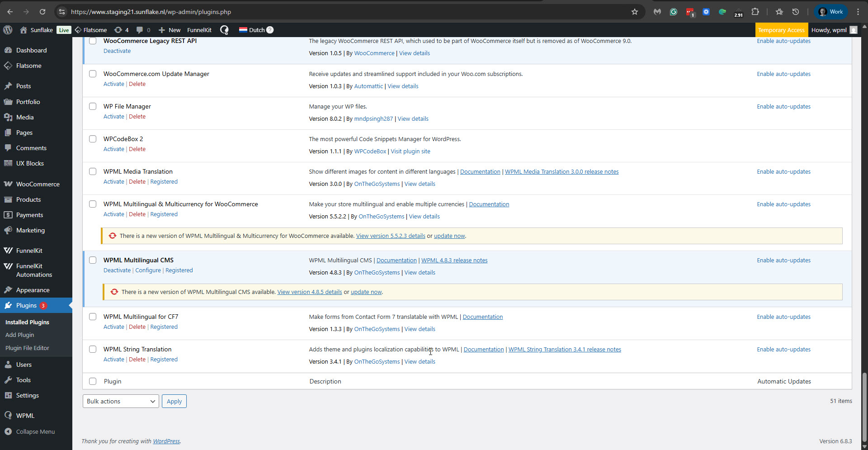This screenshot has height=450, width=868.
Task: Tick the WPML String Translation checkbox
Action: pos(93,349)
